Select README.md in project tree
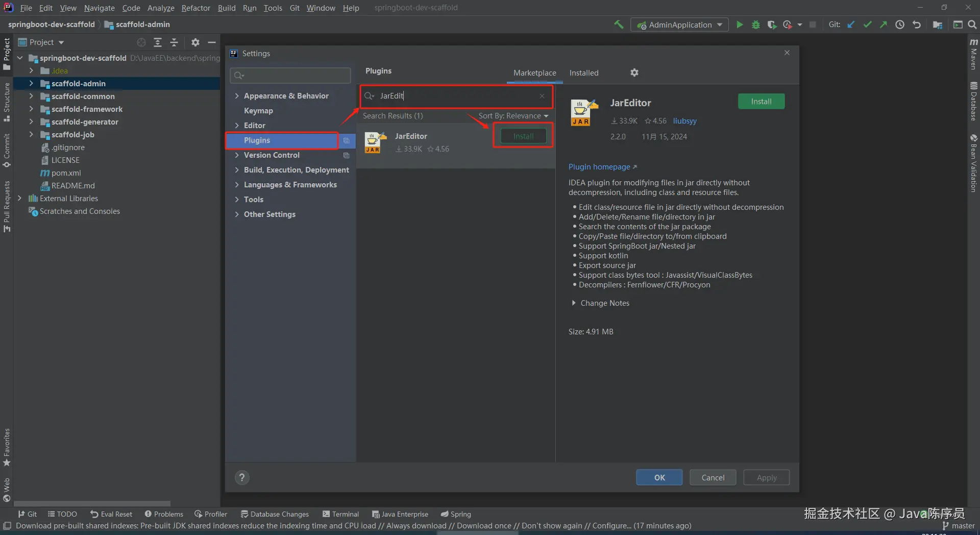The width and height of the screenshot is (980, 535). point(72,186)
